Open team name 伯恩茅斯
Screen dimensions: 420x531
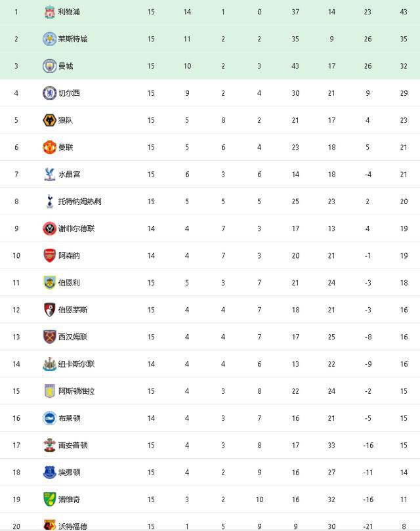(x=73, y=310)
